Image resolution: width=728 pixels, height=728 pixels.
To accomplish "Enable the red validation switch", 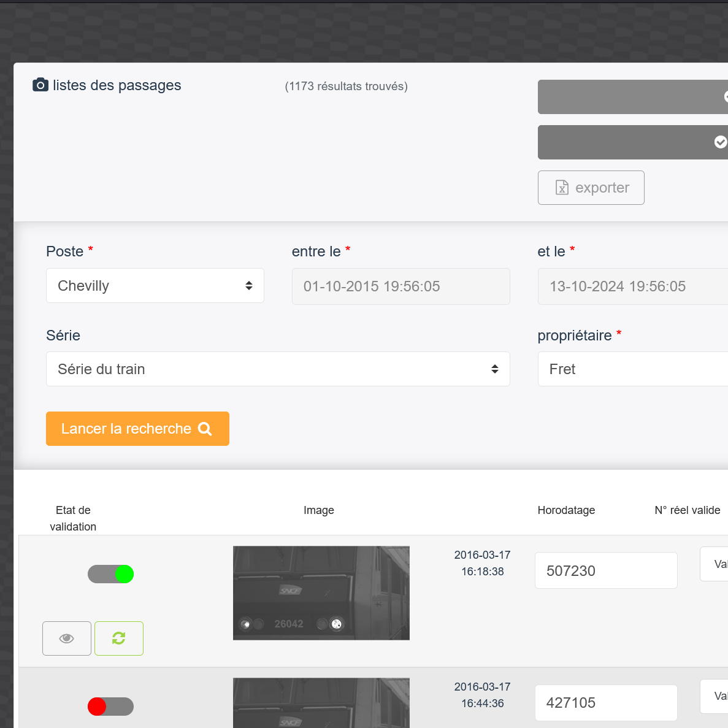I will (x=111, y=707).
